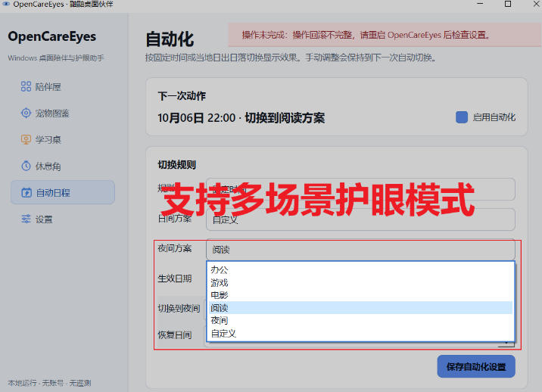
Task: Select 自动日程 in sidebar
Action: [x=63, y=192]
